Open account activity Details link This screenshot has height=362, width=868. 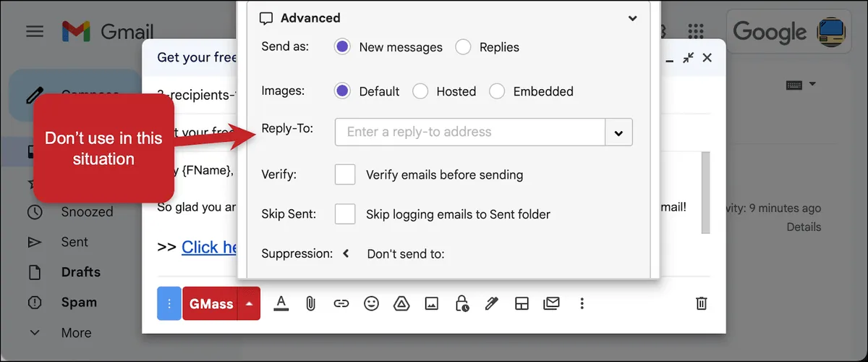[x=804, y=227]
